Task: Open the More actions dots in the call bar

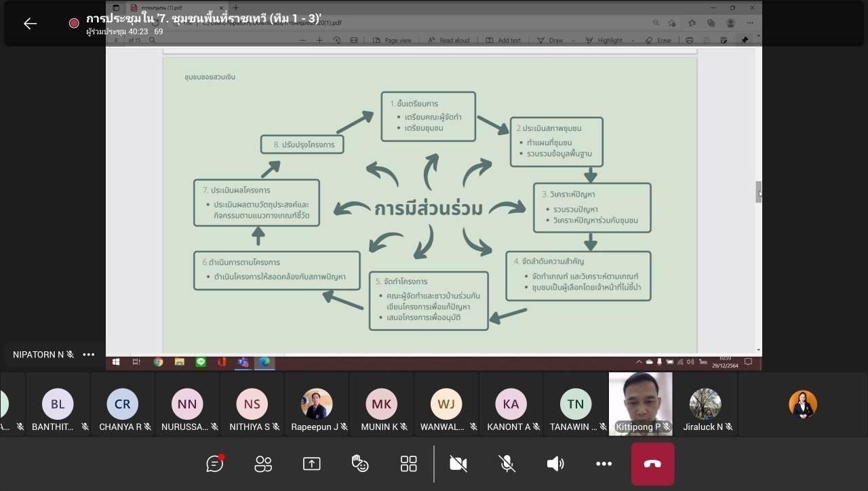Action: click(604, 464)
